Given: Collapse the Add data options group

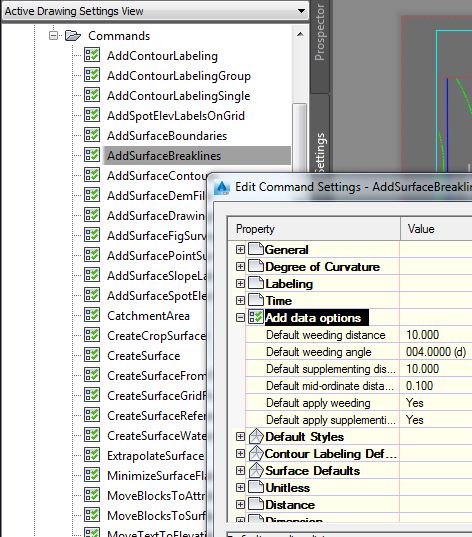Looking at the screenshot, I should tap(240, 317).
